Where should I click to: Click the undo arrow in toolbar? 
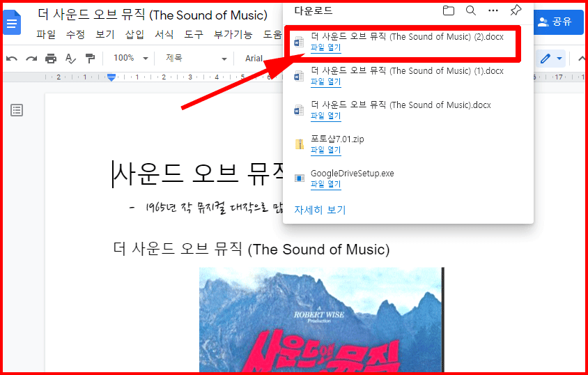(12, 59)
